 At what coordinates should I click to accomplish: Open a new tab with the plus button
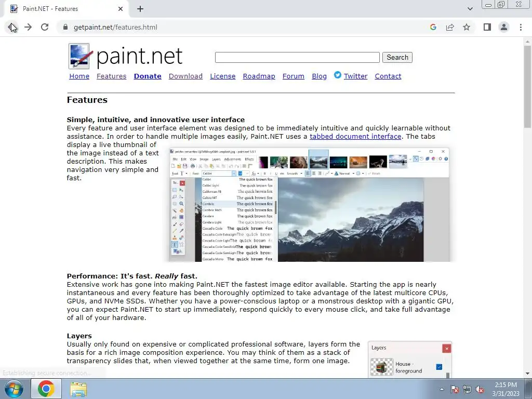coord(140,9)
